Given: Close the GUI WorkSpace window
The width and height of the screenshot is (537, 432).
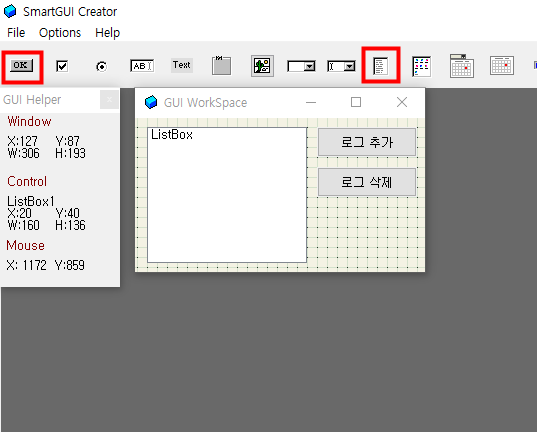Looking at the screenshot, I should pos(402,102).
